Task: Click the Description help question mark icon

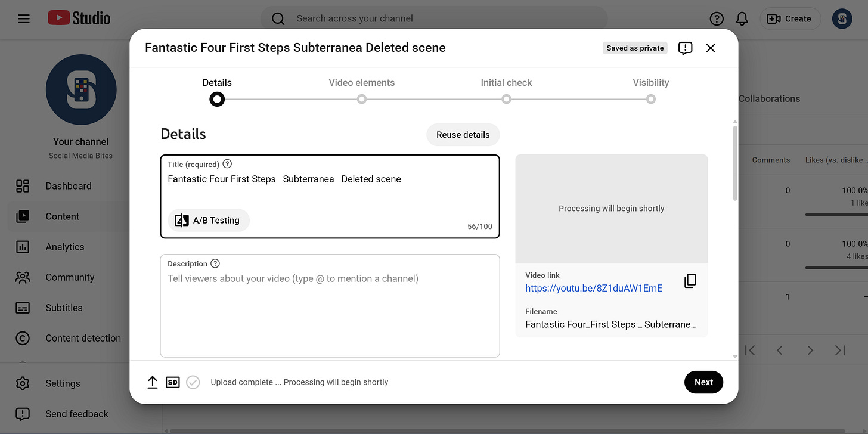Action: point(215,263)
